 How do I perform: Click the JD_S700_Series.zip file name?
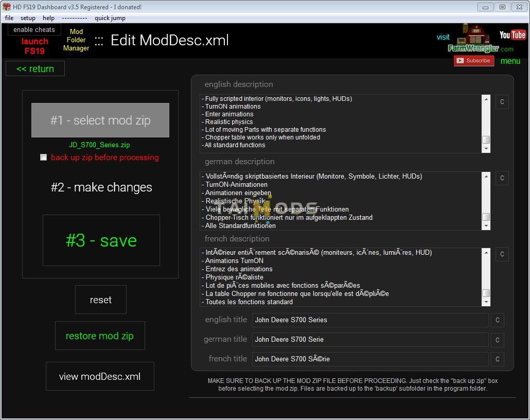99,145
